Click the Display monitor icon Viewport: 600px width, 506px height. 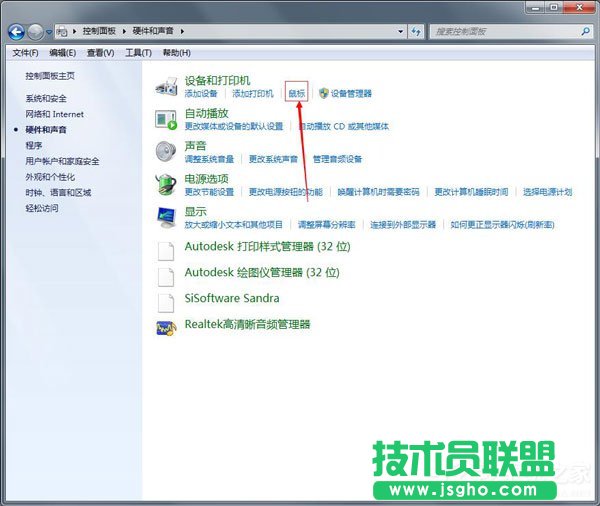click(x=166, y=217)
